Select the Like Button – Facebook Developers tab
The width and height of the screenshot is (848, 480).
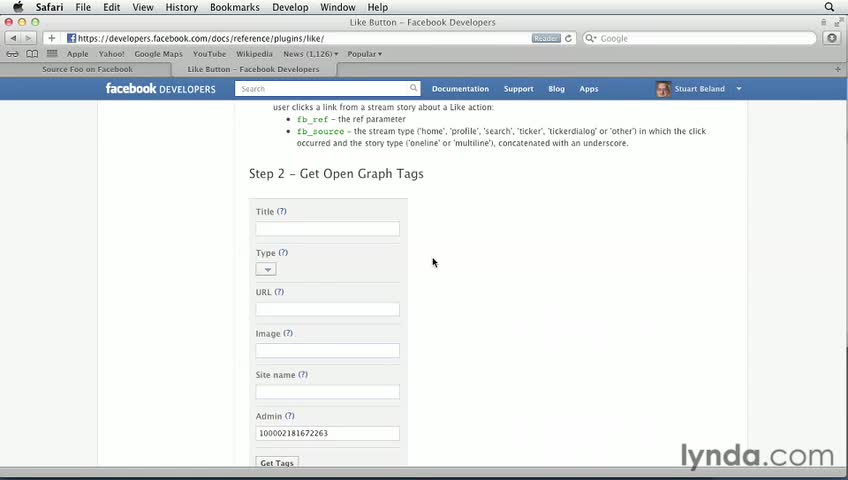coord(254,69)
